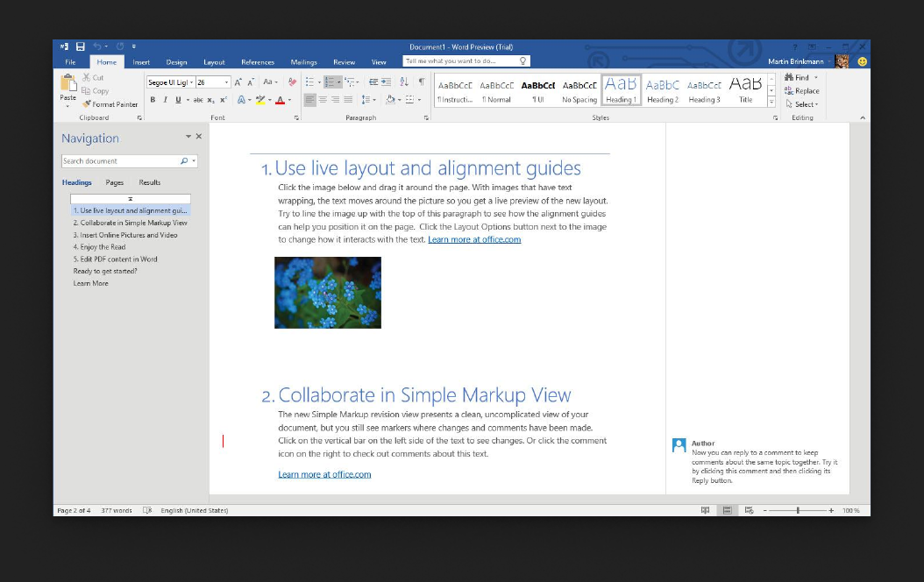Click the Tell me what you want to do box
Viewport: 924px width, 582px height.
click(x=466, y=60)
